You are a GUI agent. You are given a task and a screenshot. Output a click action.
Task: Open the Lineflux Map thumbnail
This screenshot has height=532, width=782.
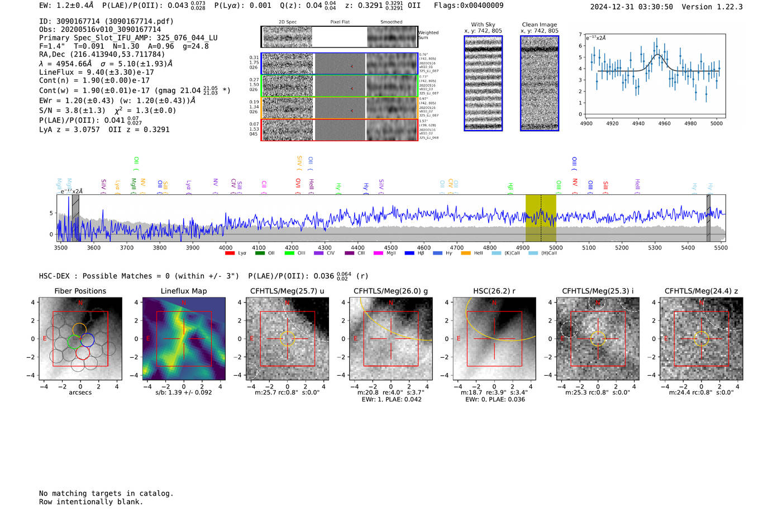184,338
